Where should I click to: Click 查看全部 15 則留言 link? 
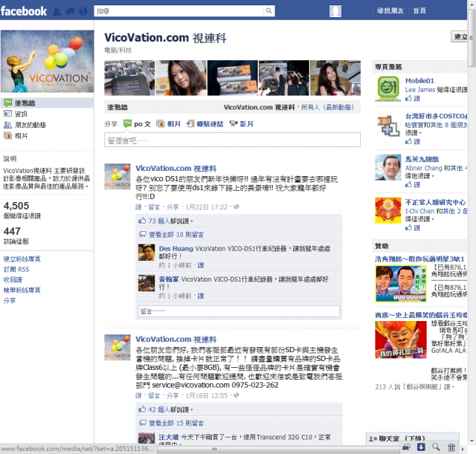click(176, 423)
